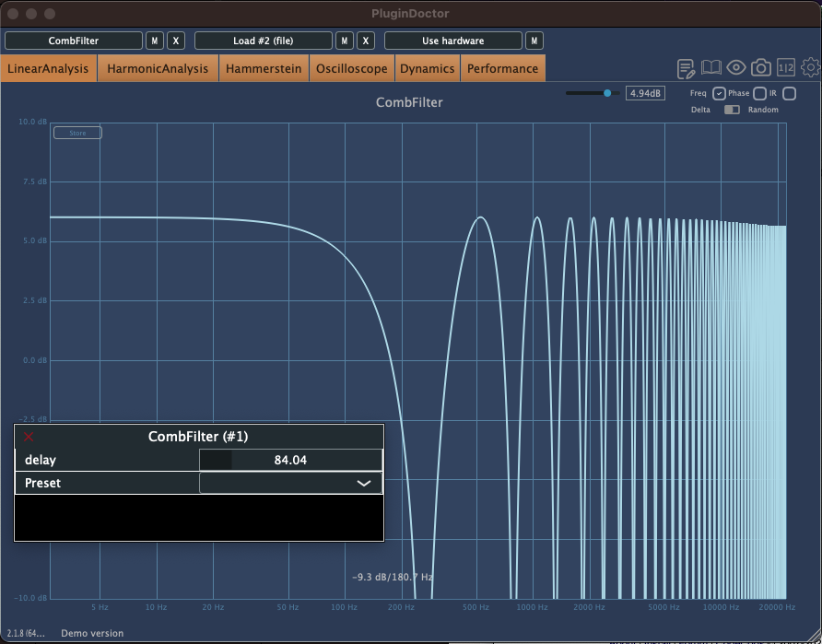The image size is (822, 644).
Task: Click the -9.3 dB/180.7 Hz readout
Action: pos(393,577)
